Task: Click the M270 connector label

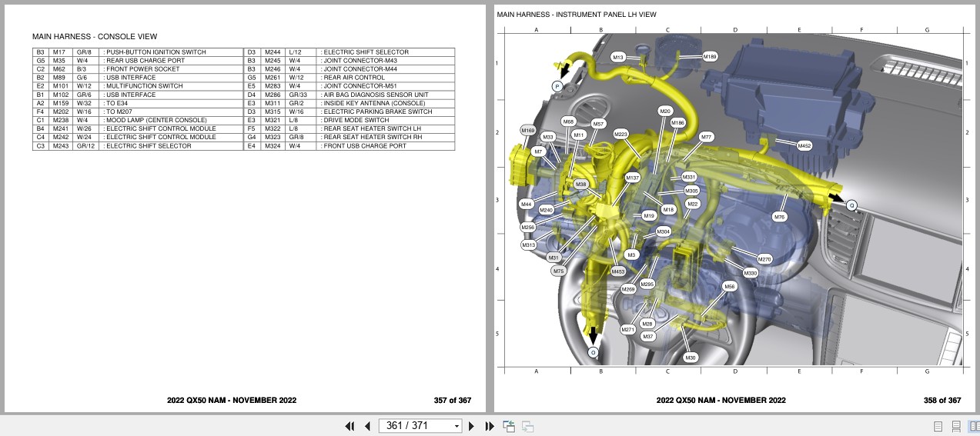Action: point(764,260)
